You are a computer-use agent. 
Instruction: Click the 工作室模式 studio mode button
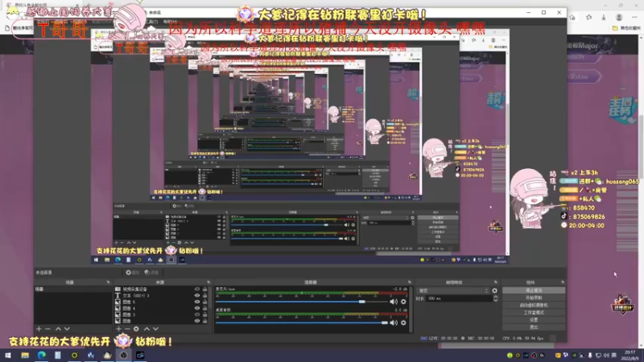534,312
